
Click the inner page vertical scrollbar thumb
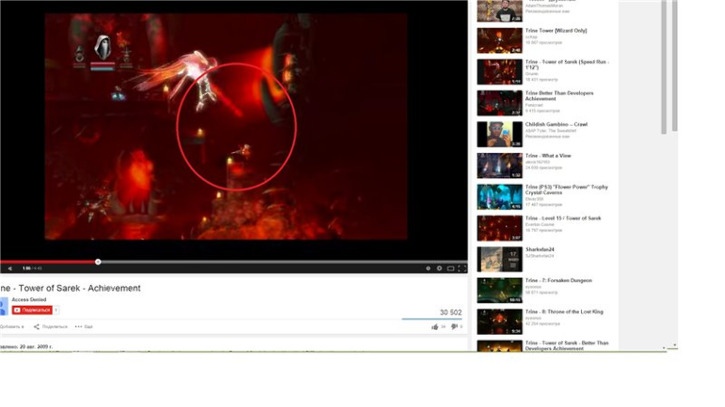pyautogui.click(x=664, y=67)
